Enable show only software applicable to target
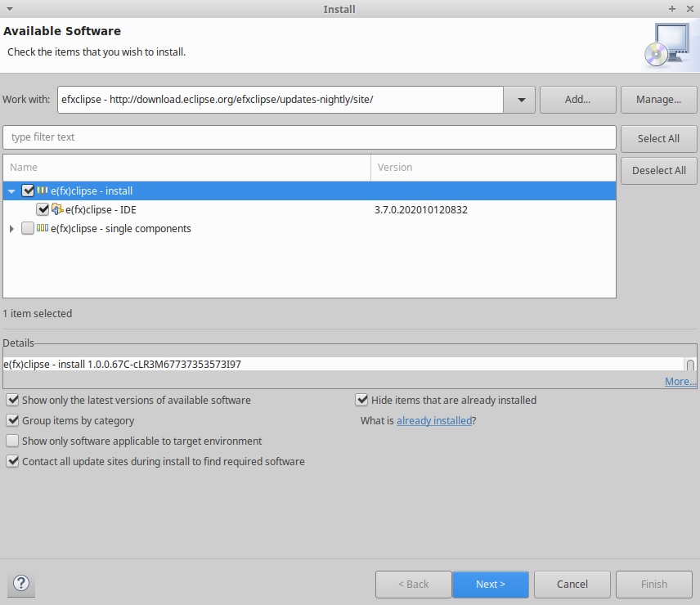The width and height of the screenshot is (700, 605). point(12,441)
